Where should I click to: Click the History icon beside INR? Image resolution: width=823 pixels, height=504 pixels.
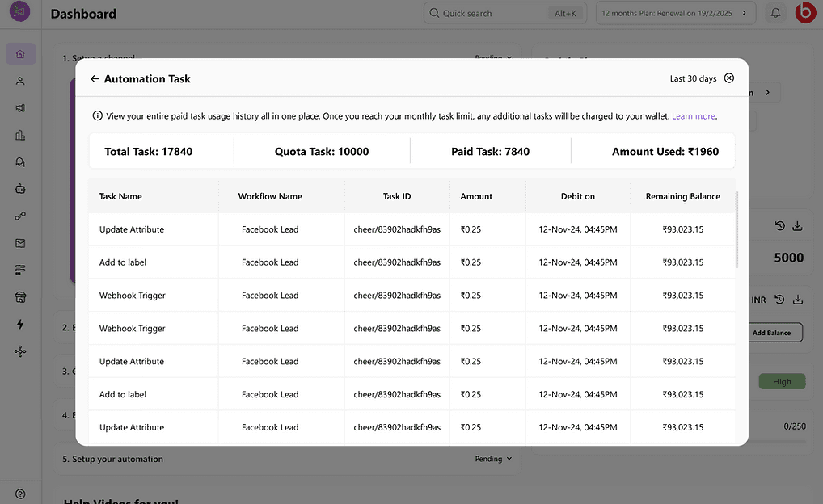pyautogui.click(x=780, y=300)
